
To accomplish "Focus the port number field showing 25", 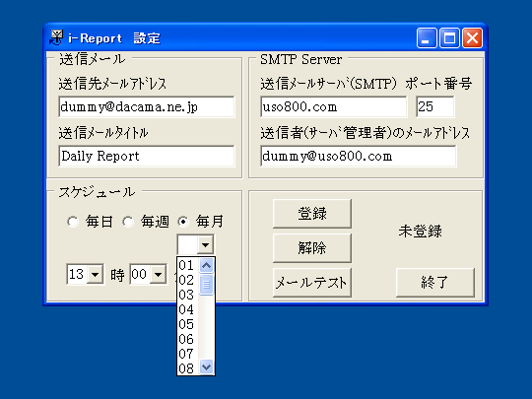I will (x=435, y=106).
